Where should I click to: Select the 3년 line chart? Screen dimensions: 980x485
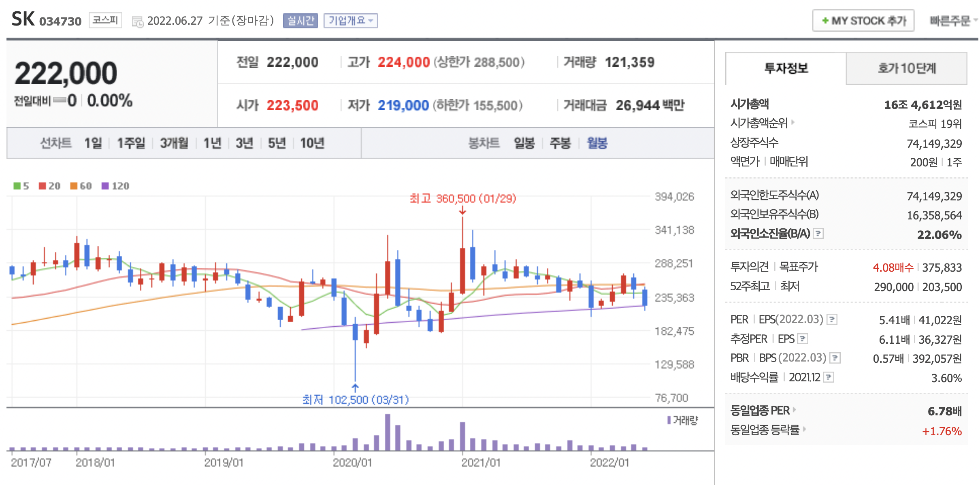pyautogui.click(x=245, y=143)
